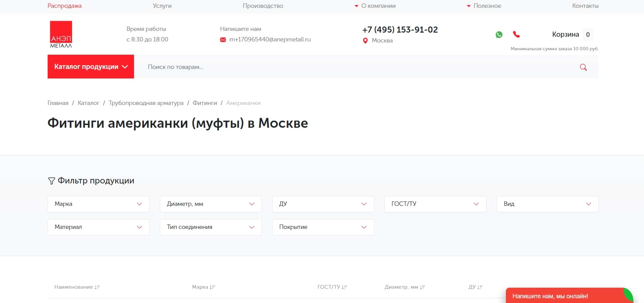The height and width of the screenshot is (303, 644).
Task: Sort by ДУ column icon
Action: [480, 287]
